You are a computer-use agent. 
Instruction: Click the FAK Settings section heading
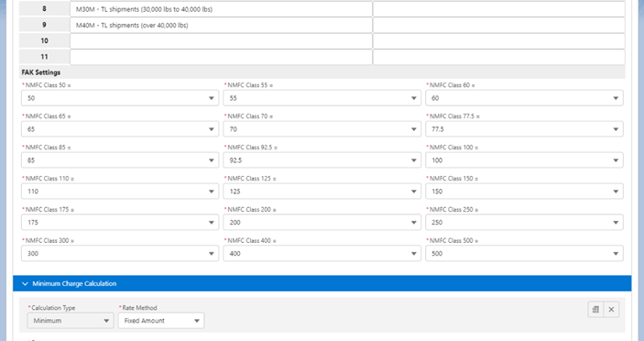(x=41, y=72)
